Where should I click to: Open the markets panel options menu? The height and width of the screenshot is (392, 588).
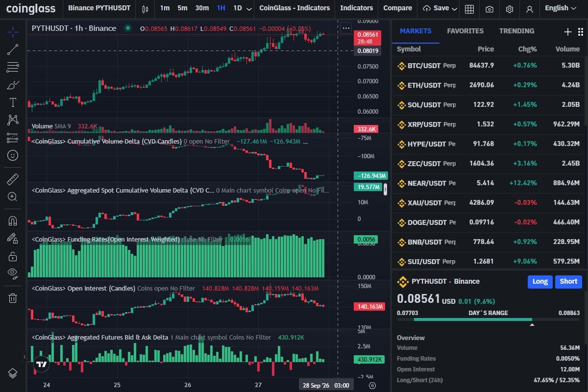point(580,32)
